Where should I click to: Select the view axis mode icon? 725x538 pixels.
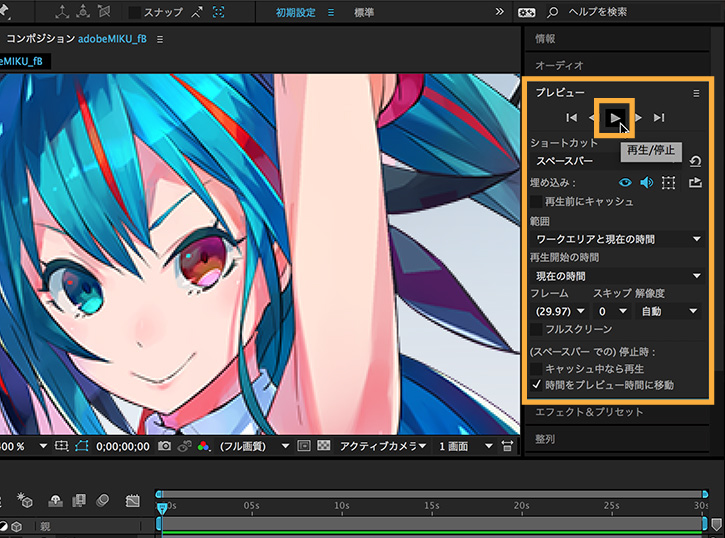tap(104, 12)
